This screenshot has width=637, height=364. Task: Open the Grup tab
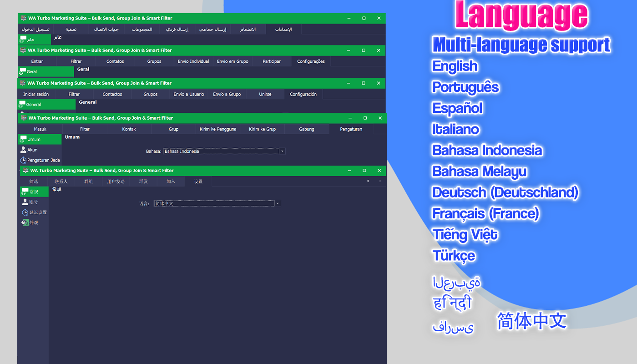tap(173, 129)
